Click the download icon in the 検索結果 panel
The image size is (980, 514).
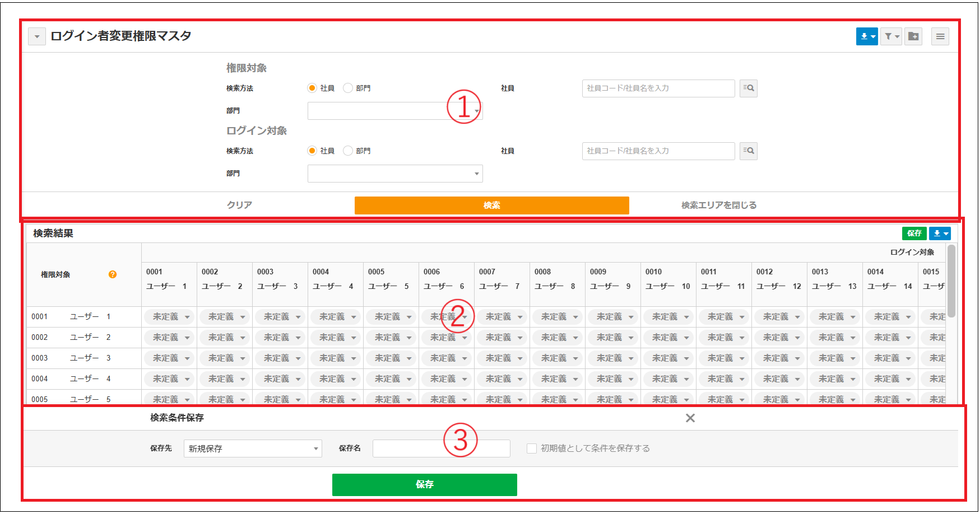940,233
